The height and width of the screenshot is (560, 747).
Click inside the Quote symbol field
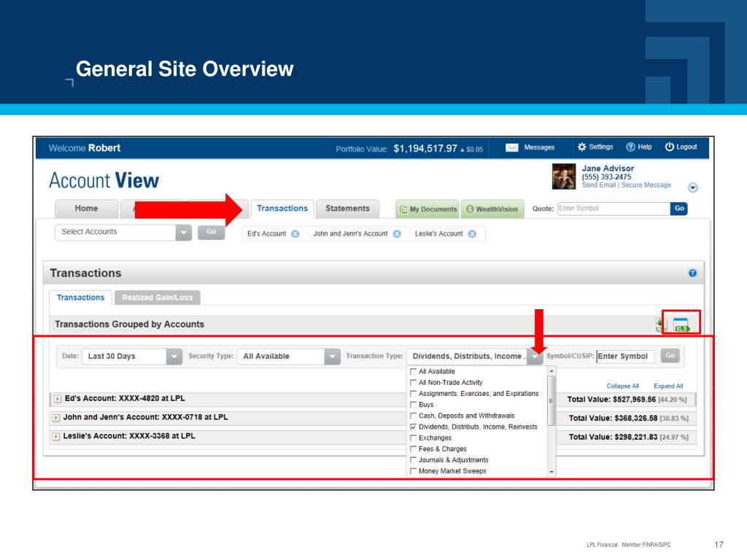(614, 209)
